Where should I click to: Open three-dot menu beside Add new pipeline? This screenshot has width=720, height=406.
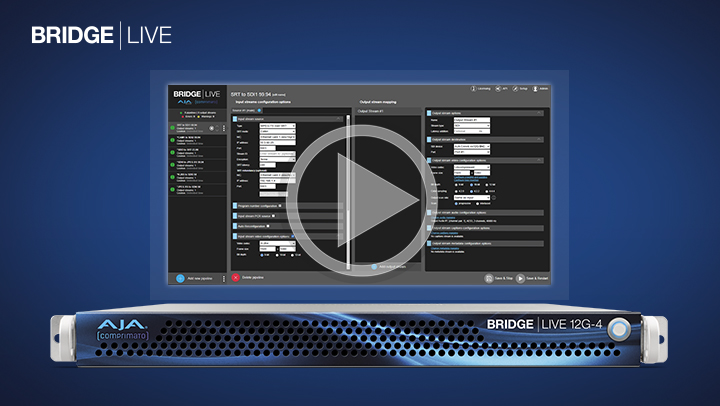pyautogui.click(x=224, y=279)
